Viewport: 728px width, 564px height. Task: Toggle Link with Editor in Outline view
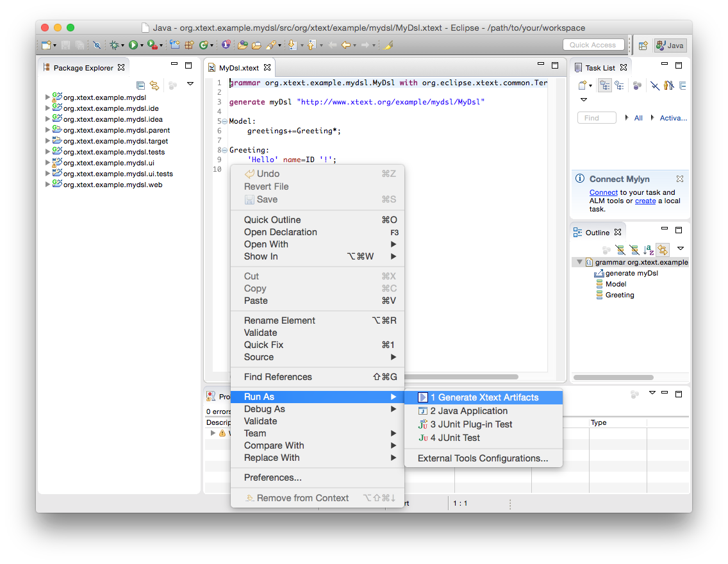(663, 249)
